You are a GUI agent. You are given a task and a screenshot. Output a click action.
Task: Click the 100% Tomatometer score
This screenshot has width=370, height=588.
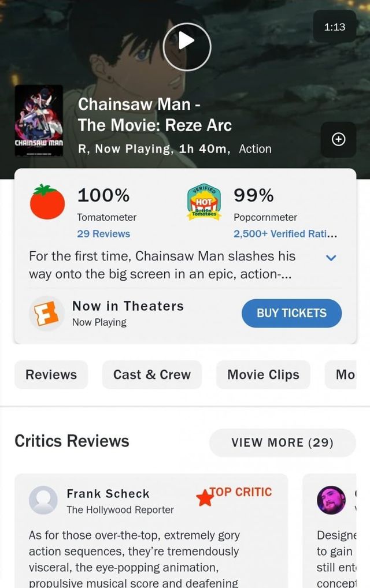pos(103,196)
